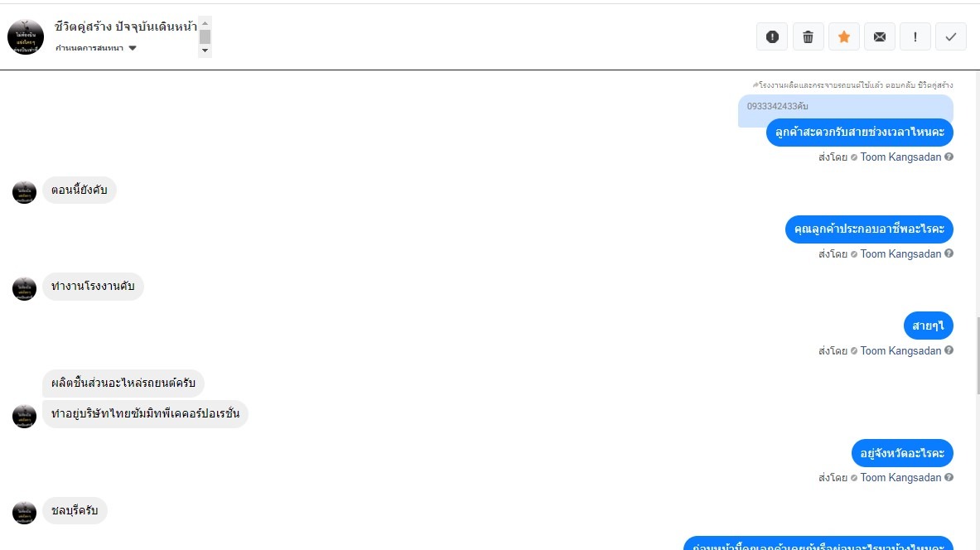Expand the conversation settings dropdown arrow

pyautogui.click(x=133, y=48)
